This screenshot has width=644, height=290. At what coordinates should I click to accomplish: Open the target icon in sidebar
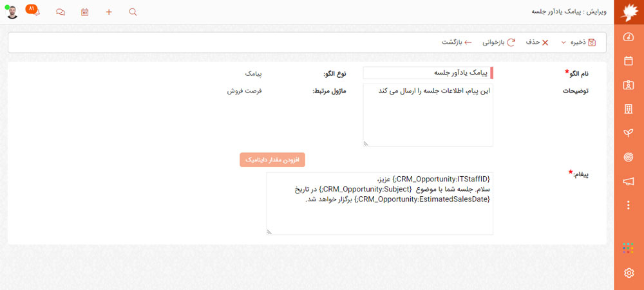pos(629,157)
